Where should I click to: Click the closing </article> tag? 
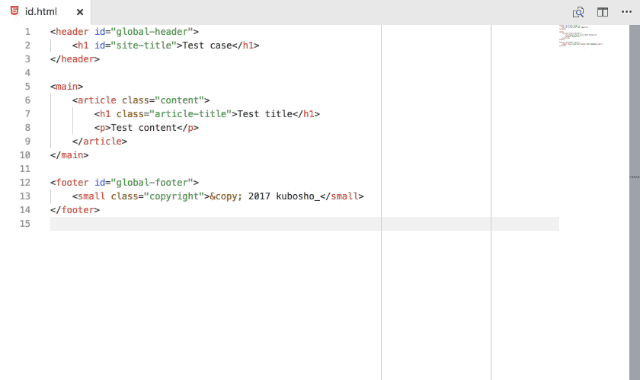click(x=100, y=141)
